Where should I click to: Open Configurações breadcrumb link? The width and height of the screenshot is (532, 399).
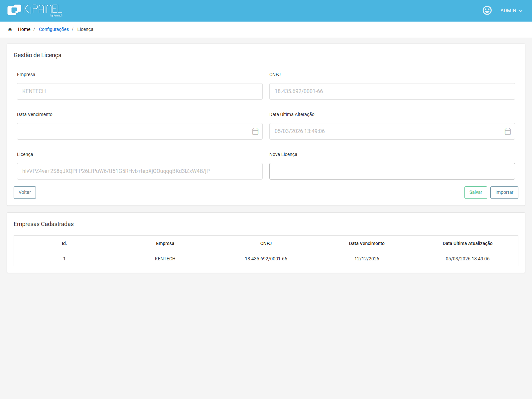[54, 29]
